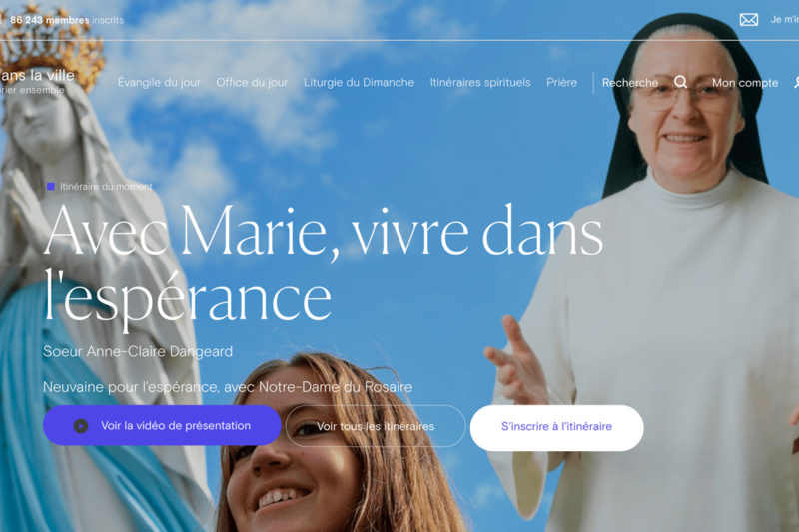Click the play icon in video button

click(81, 426)
